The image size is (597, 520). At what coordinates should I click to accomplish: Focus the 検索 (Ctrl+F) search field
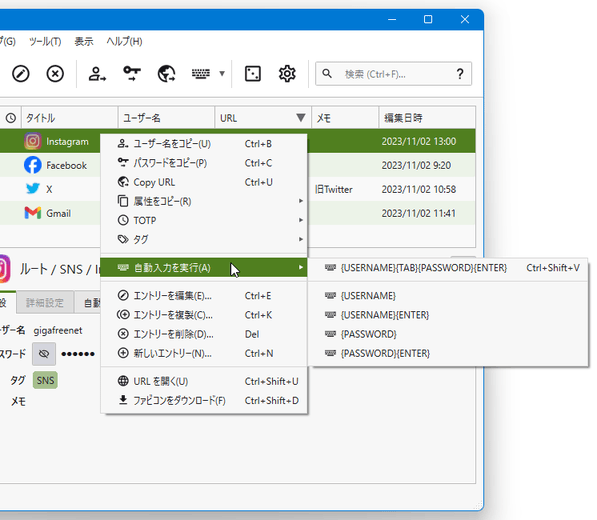point(393,74)
